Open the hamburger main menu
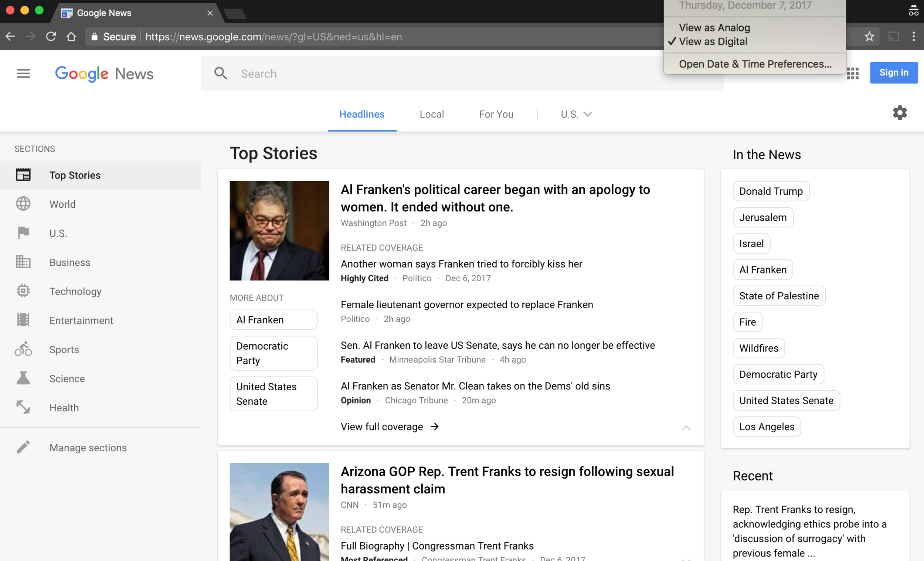This screenshot has height=561, width=924. coord(23,74)
